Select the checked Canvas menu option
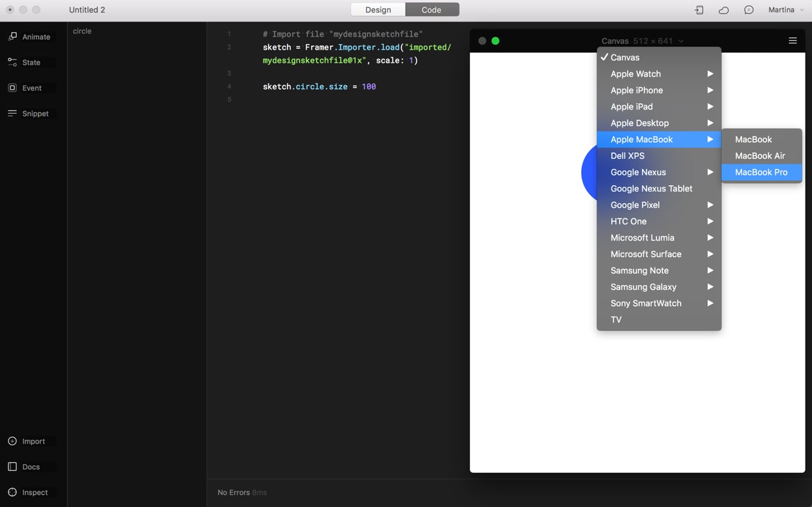This screenshot has height=507, width=812. click(659, 58)
